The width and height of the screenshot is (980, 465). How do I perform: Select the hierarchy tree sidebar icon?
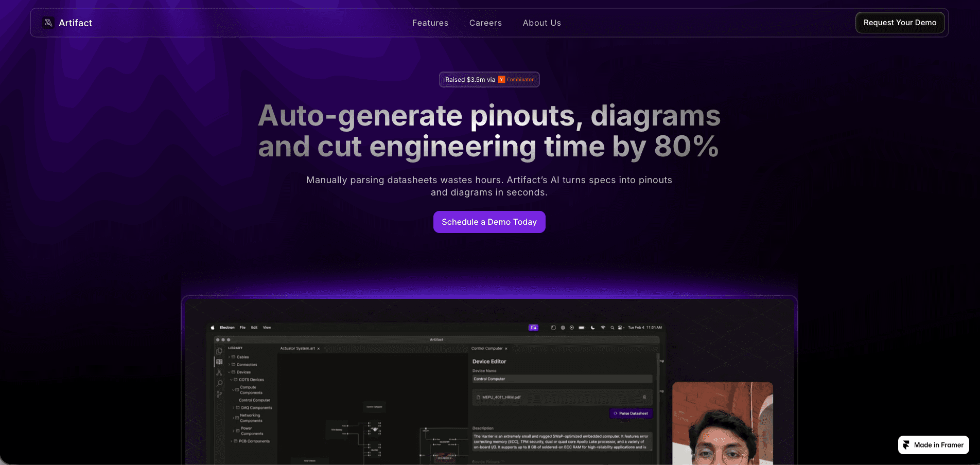(219, 372)
